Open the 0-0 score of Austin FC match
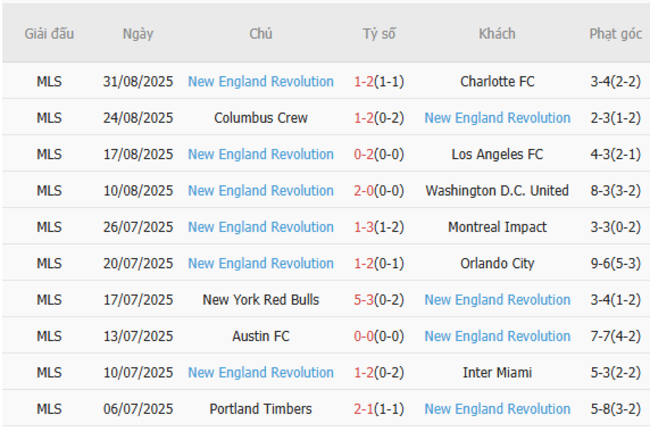 pos(364,336)
